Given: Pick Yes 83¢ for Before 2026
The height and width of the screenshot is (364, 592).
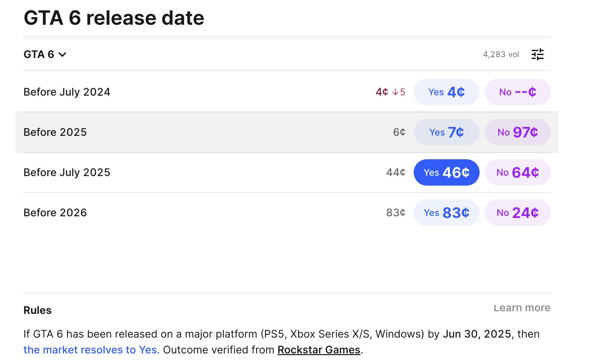Looking at the screenshot, I should click(446, 213).
